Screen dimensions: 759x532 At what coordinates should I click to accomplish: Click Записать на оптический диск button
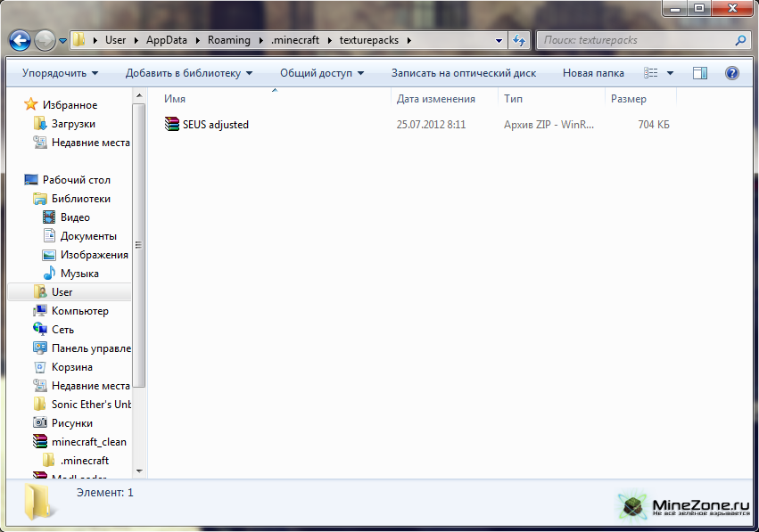(463, 73)
